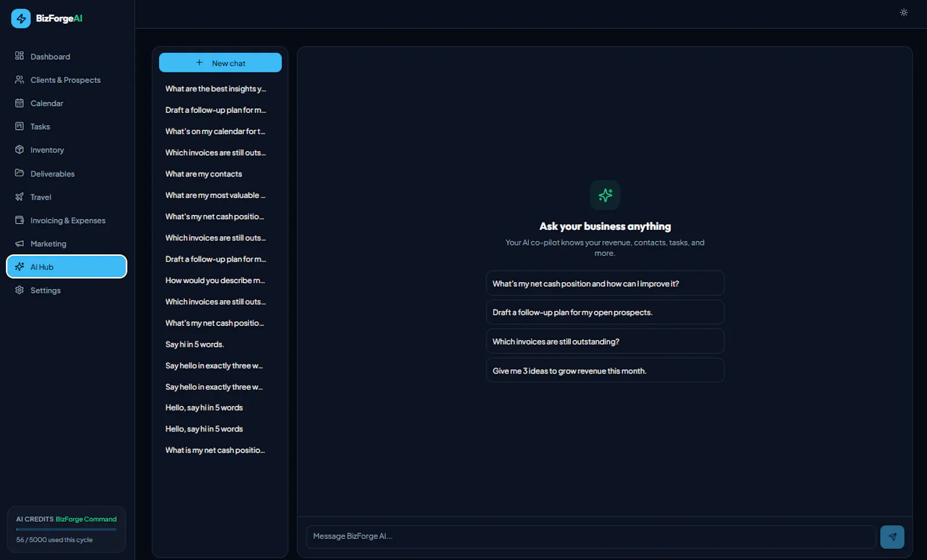The height and width of the screenshot is (560, 927).
Task: Choose 'Give me 3 ideas to grow revenue'
Action: coord(605,371)
